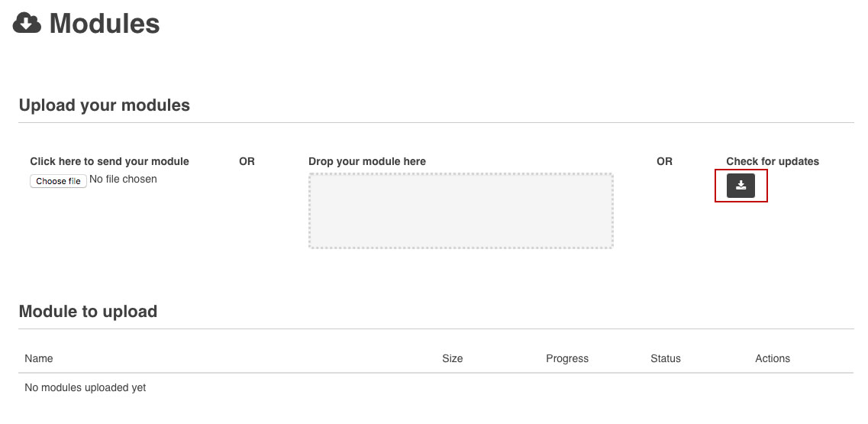Click the divider line under 'Upload your modules'
Image resolution: width=868 pixels, height=424 pixels.
tap(435, 123)
